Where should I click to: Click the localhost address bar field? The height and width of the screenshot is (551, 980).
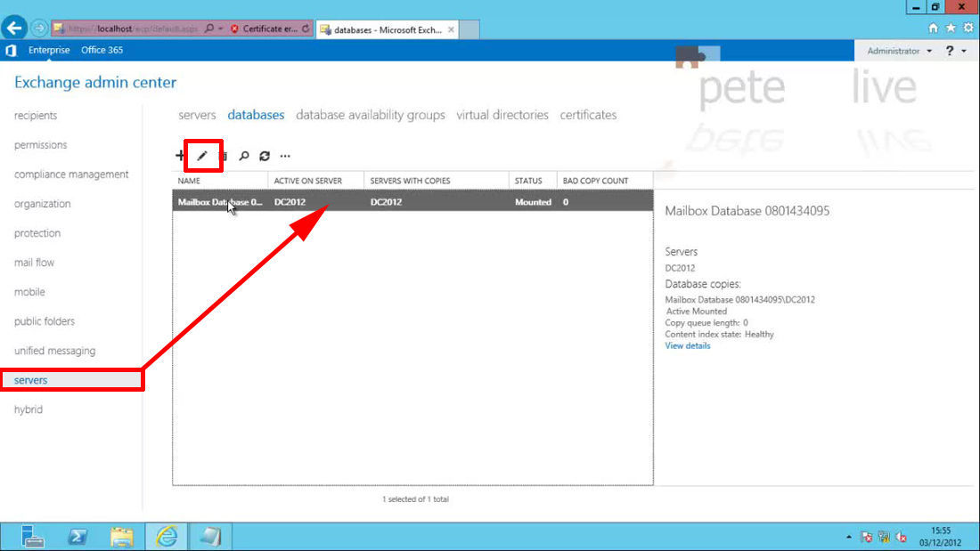pos(133,28)
